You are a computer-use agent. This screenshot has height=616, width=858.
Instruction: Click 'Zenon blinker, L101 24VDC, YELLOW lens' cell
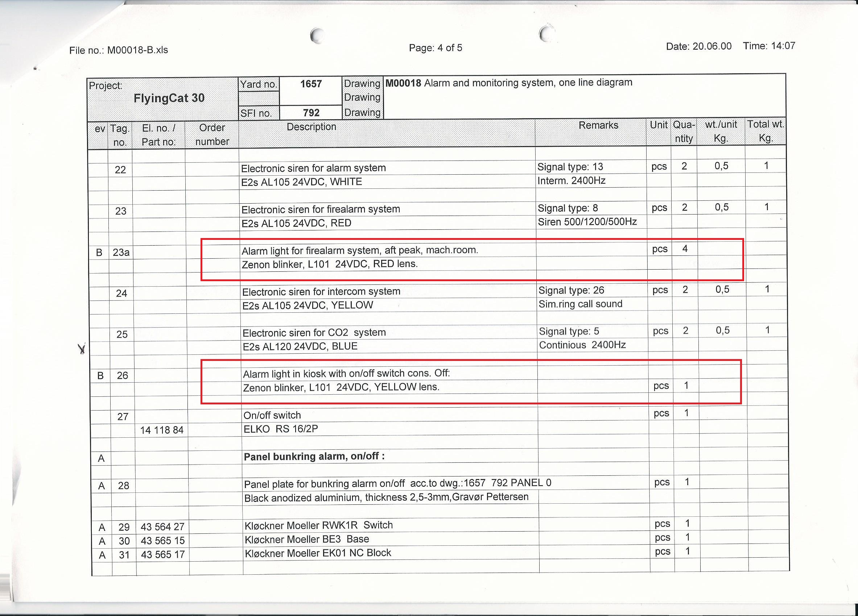coord(341,387)
